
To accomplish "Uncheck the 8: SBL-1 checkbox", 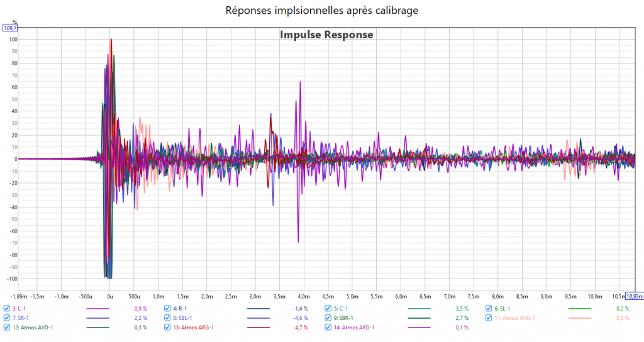I will click(168, 318).
